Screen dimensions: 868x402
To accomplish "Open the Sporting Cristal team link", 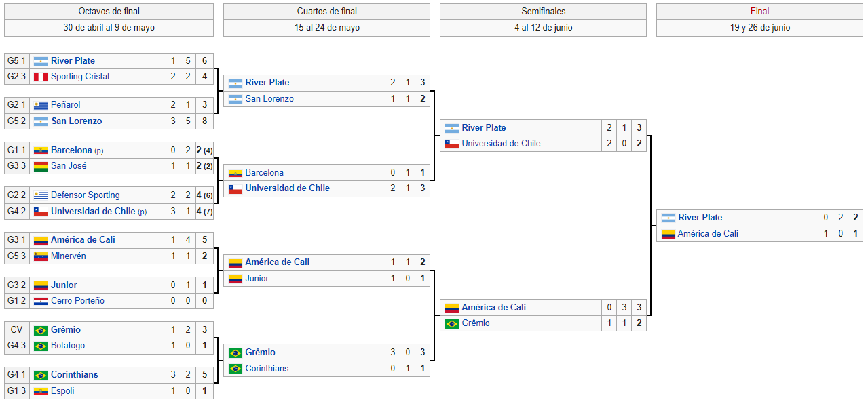I will pyautogui.click(x=80, y=77).
